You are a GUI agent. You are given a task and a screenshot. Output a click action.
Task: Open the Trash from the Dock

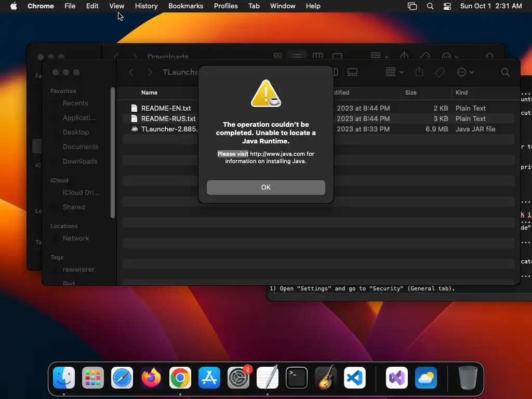pyautogui.click(x=468, y=378)
